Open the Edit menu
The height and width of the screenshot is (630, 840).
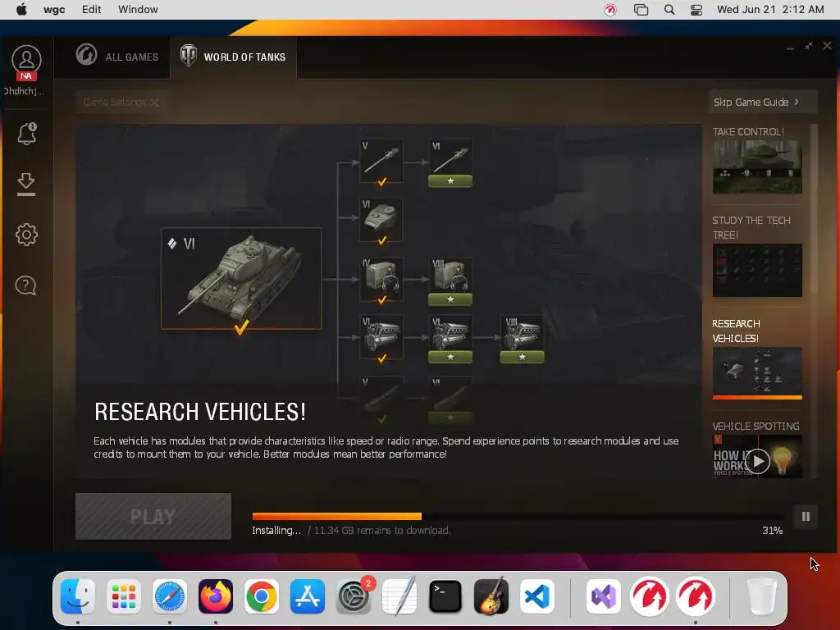click(x=92, y=10)
